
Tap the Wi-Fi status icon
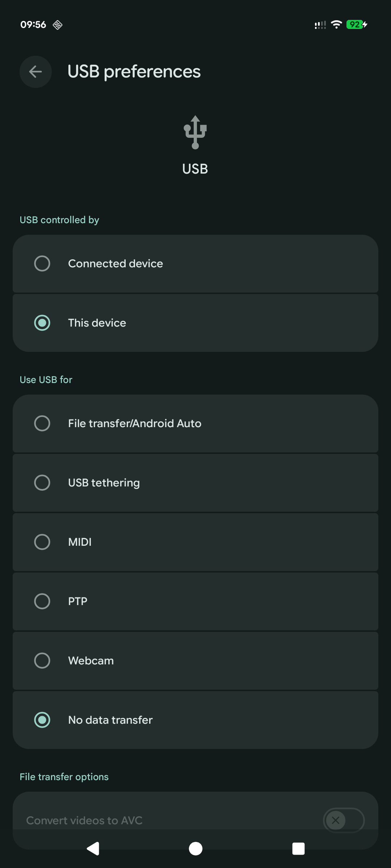click(x=336, y=25)
